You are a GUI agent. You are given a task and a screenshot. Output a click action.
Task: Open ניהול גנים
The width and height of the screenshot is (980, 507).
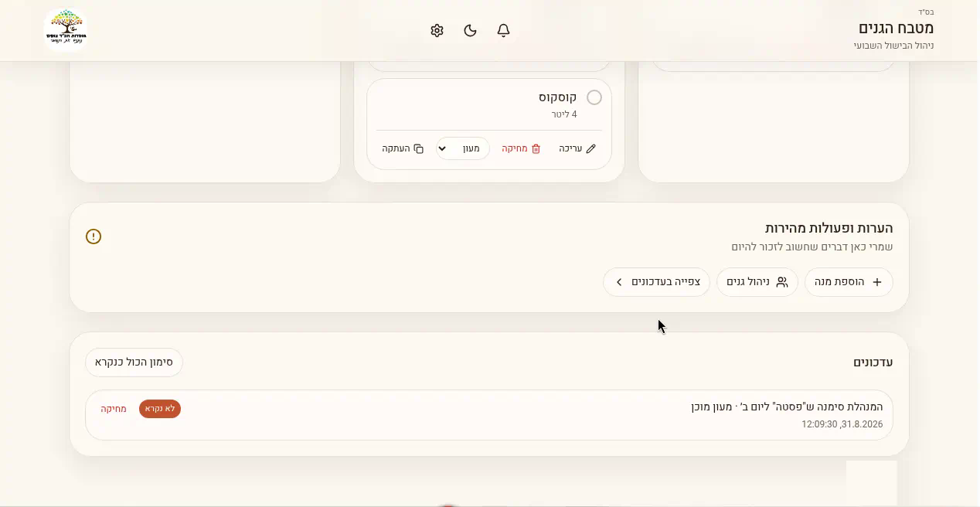tap(757, 282)
